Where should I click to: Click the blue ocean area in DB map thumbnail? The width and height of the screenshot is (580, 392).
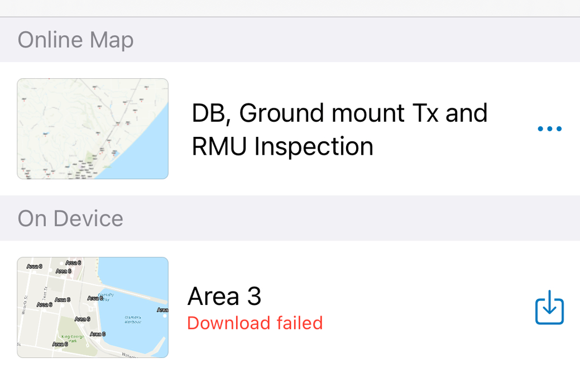148,151
